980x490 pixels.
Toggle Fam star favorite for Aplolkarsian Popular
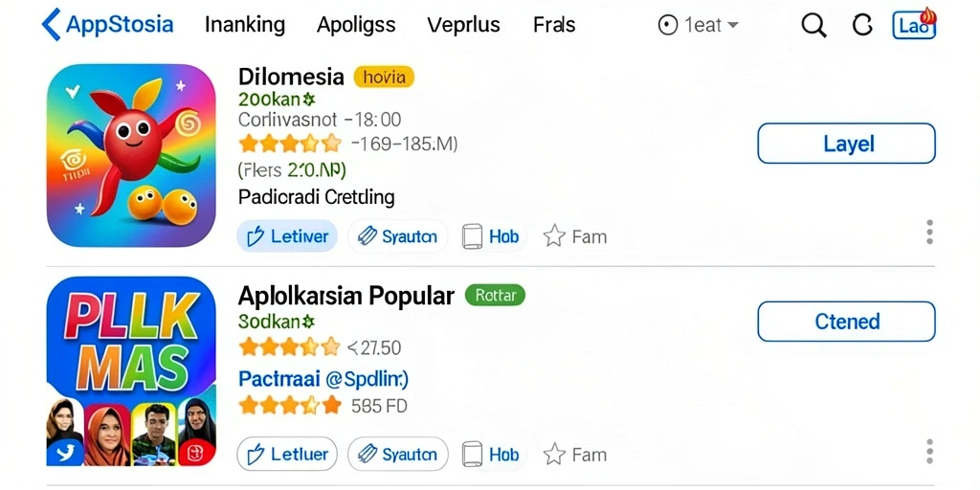574,455
